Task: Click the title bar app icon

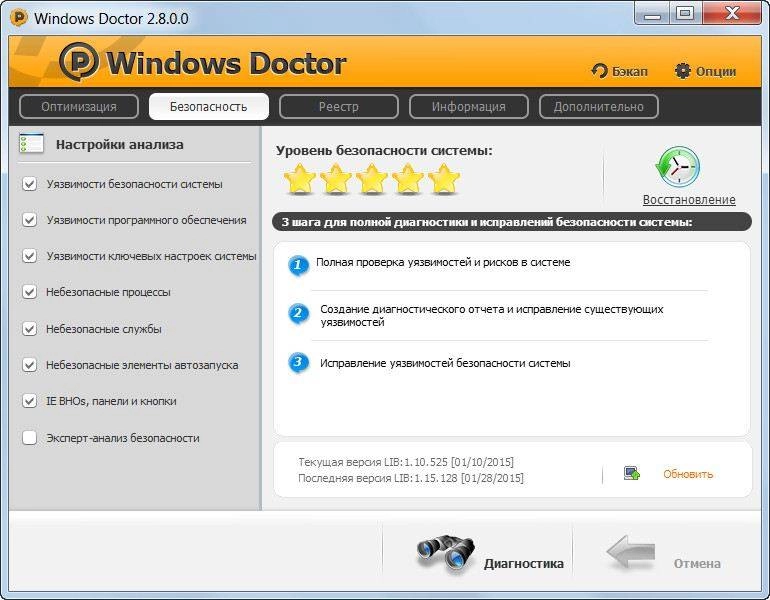Action: (19, 18)
